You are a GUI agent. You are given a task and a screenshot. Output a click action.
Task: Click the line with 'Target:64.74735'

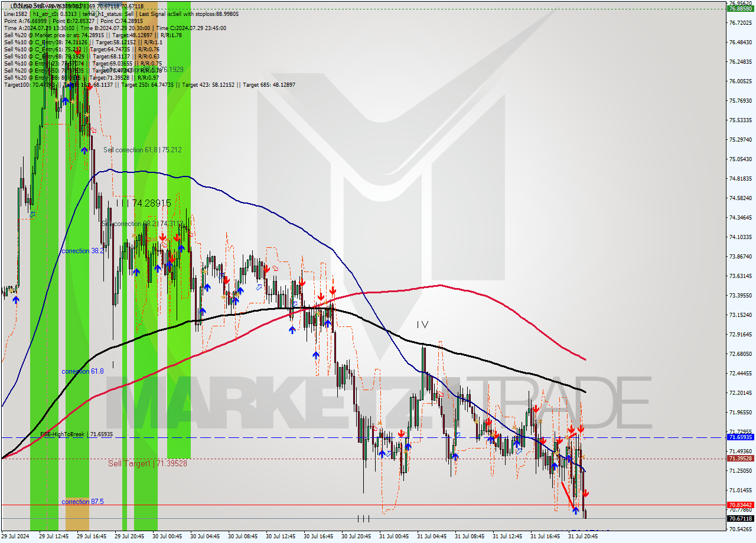coord(81,49)
